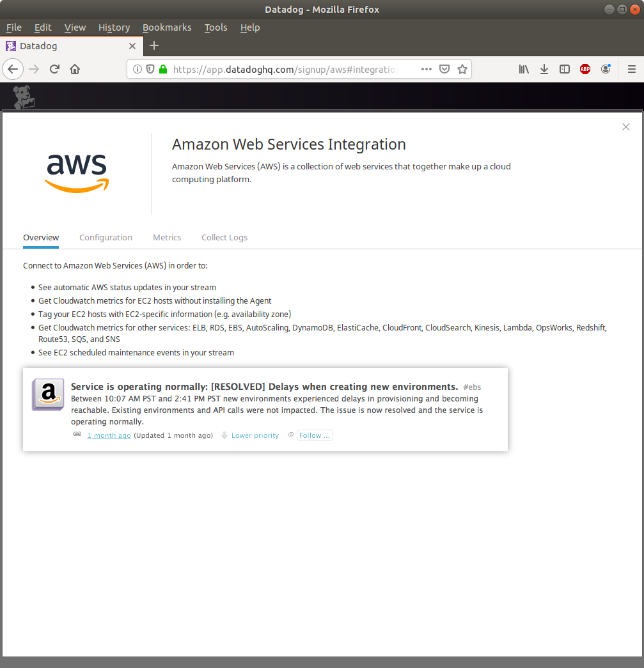Minimize the Firefox window
Screen dimensions: 644x668
[x=609, y=10]
